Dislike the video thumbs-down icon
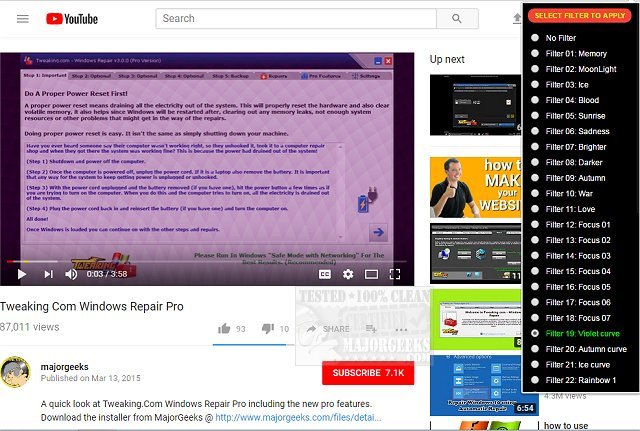This screenshot has height=431, width=640. coord(268,329)
